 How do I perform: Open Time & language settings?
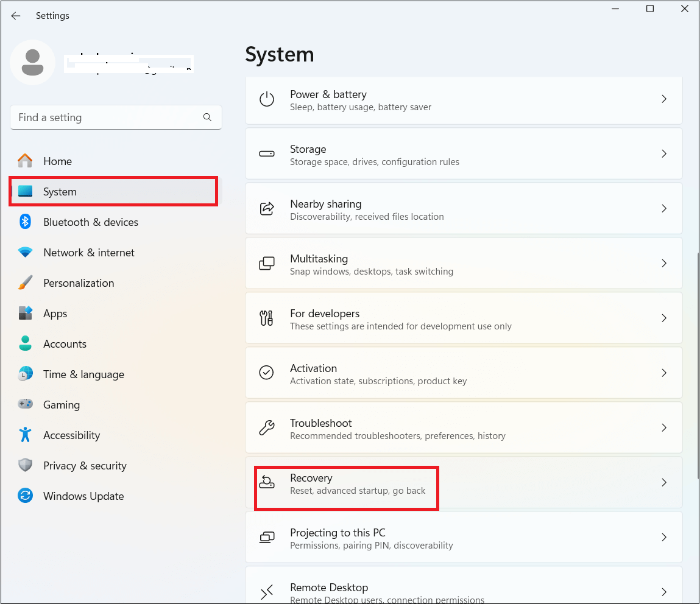point(116,374)
